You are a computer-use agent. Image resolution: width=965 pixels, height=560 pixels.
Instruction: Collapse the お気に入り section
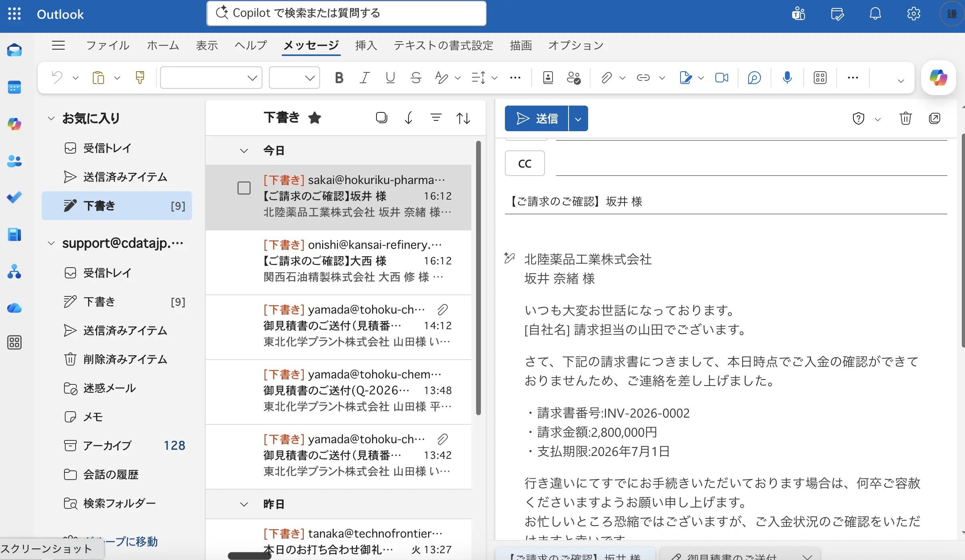[x=51, y=118]
